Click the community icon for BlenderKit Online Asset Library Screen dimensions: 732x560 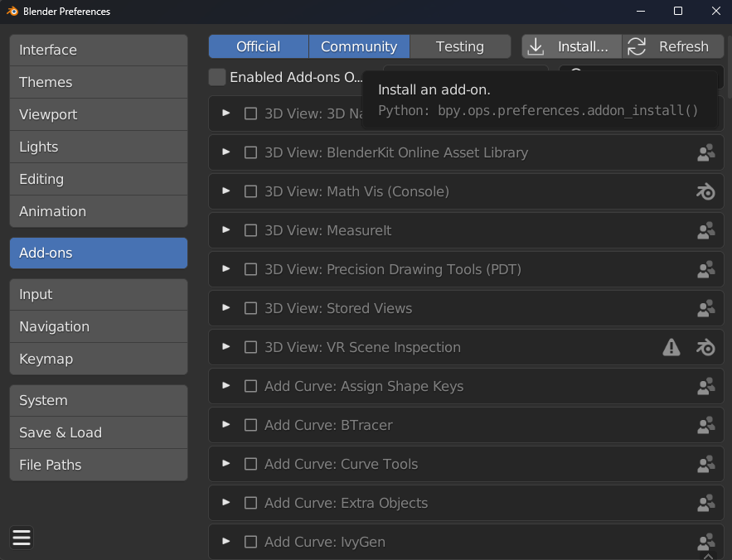[x=705, y=152]
